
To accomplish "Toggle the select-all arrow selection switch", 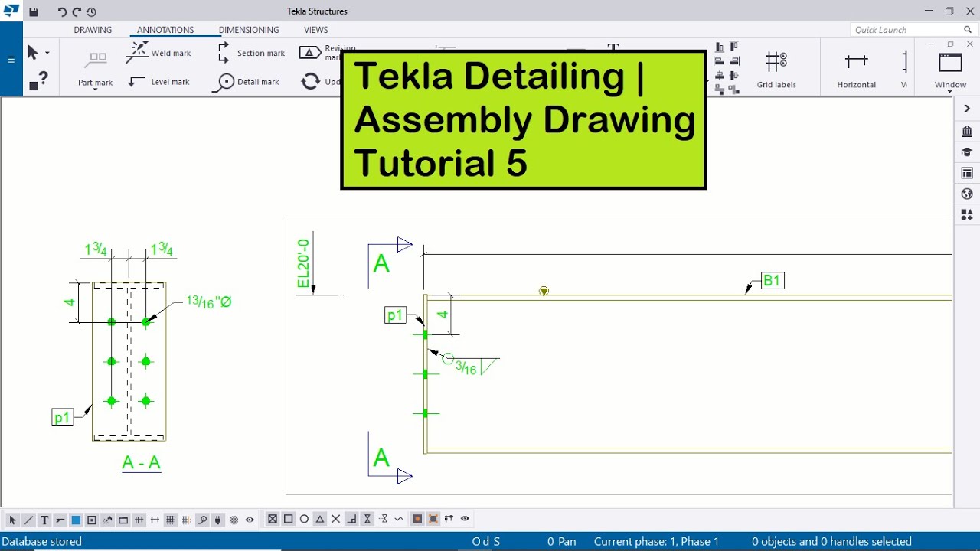I will pyautogui.click(x=12, y=520).
